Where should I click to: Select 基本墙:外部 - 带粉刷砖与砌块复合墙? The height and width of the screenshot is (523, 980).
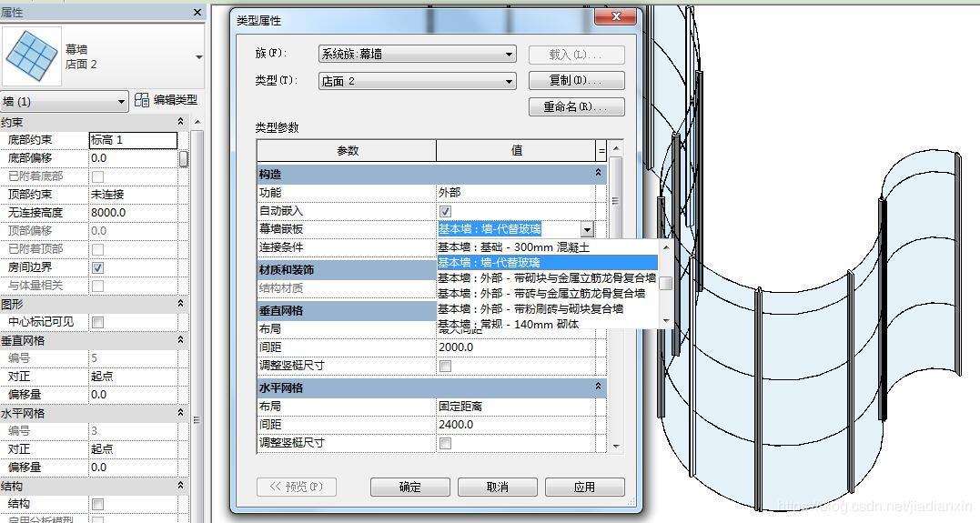(x=548, y=308)
